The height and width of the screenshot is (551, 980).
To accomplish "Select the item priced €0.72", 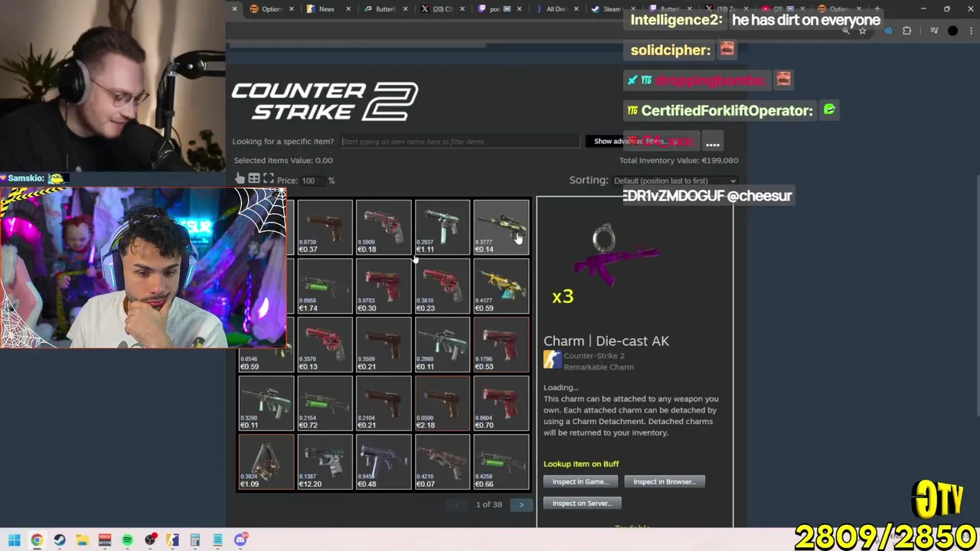I will coord(325,403).
